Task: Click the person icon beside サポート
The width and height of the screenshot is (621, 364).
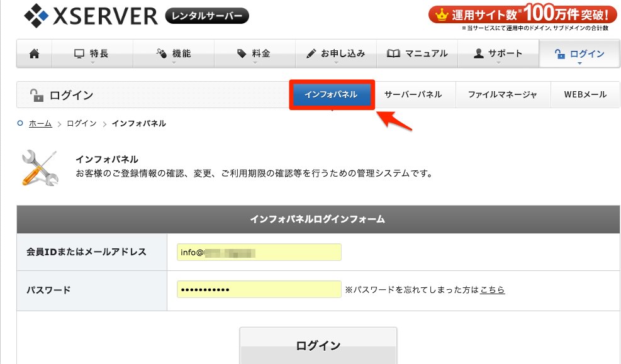Action: click(x=479, y=53)
